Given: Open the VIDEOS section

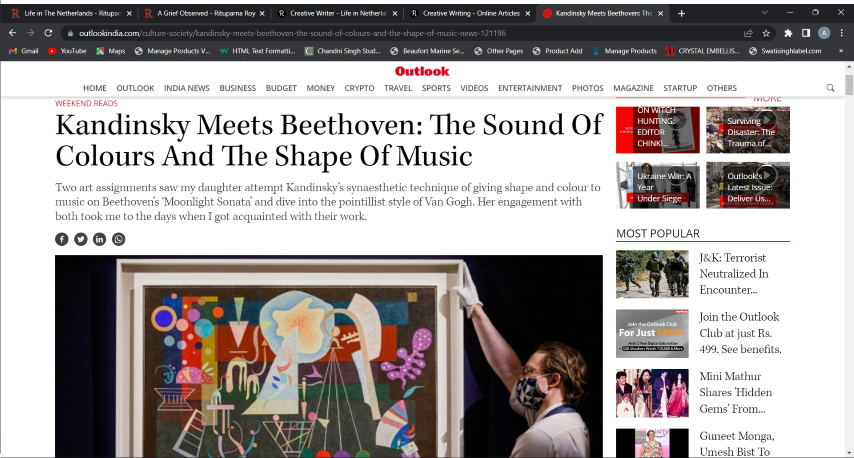Looking at the screenshot, I should tap(474, 88).
